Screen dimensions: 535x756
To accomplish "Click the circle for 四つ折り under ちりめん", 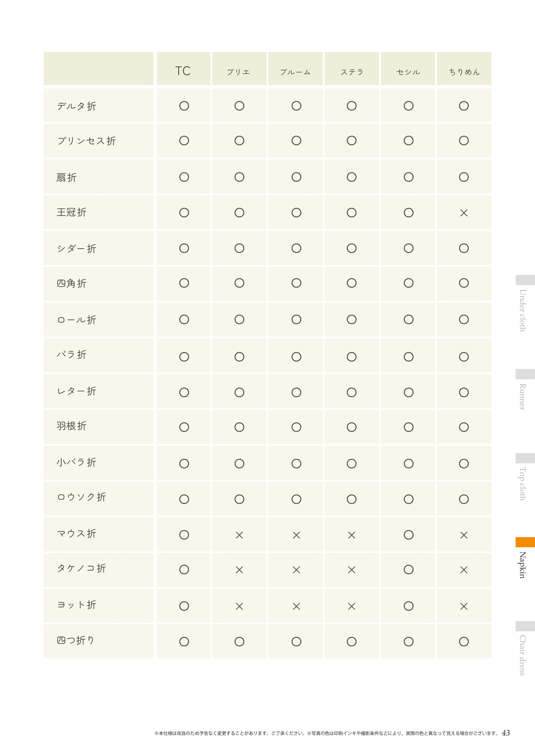I will (464, 641).
